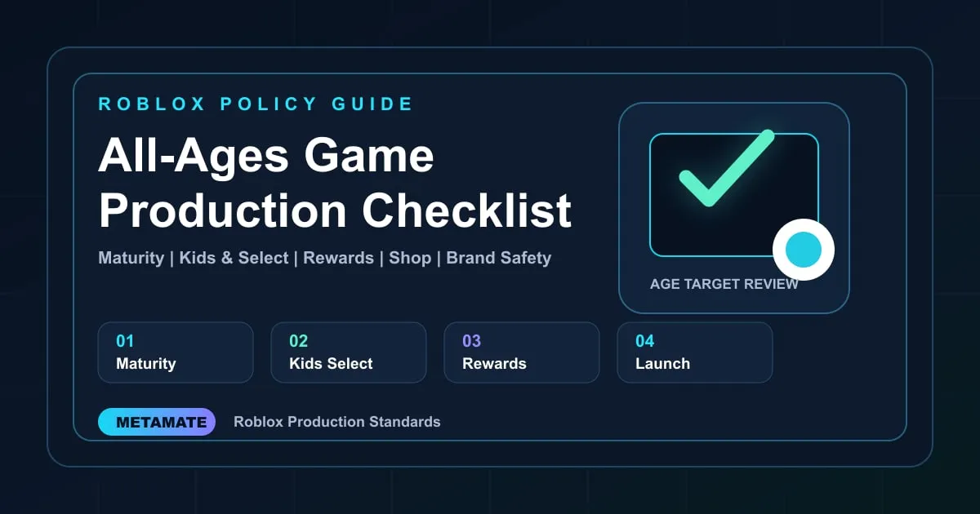
Task: Click the 'AGE TARGET REVIEW' label
Action: 724,284
